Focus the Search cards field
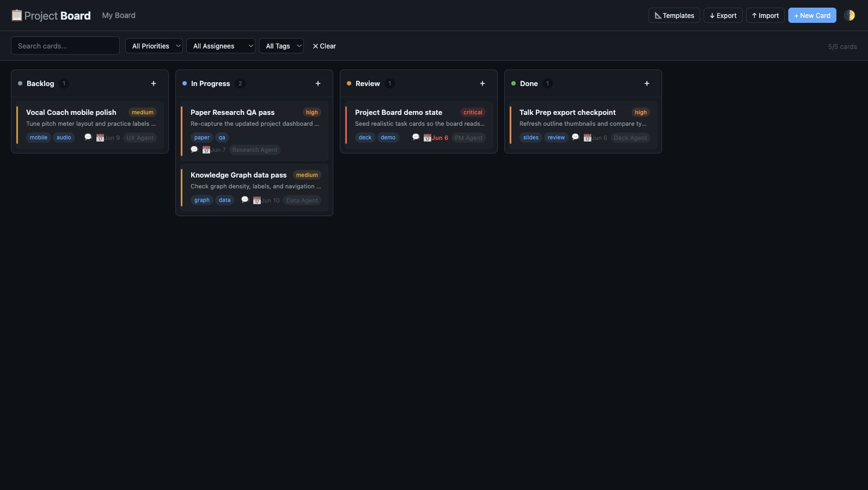Viewport: 868px width, 490px height. tap(65, 46)
